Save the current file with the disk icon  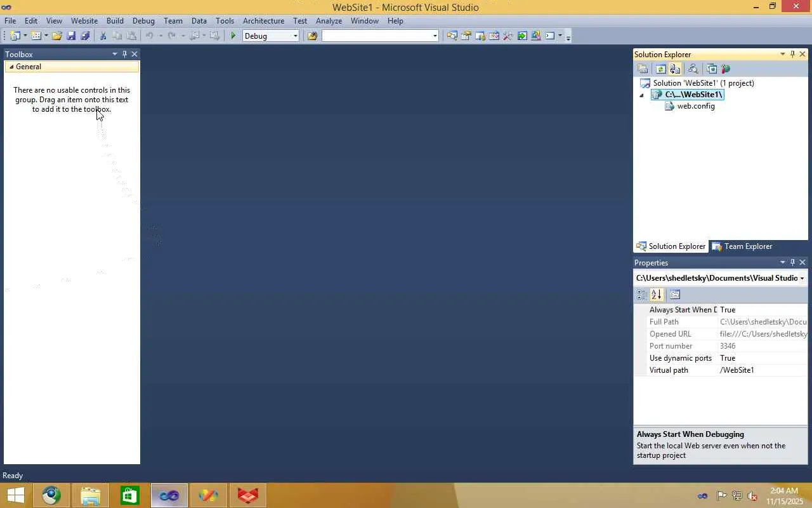(71, 36)
